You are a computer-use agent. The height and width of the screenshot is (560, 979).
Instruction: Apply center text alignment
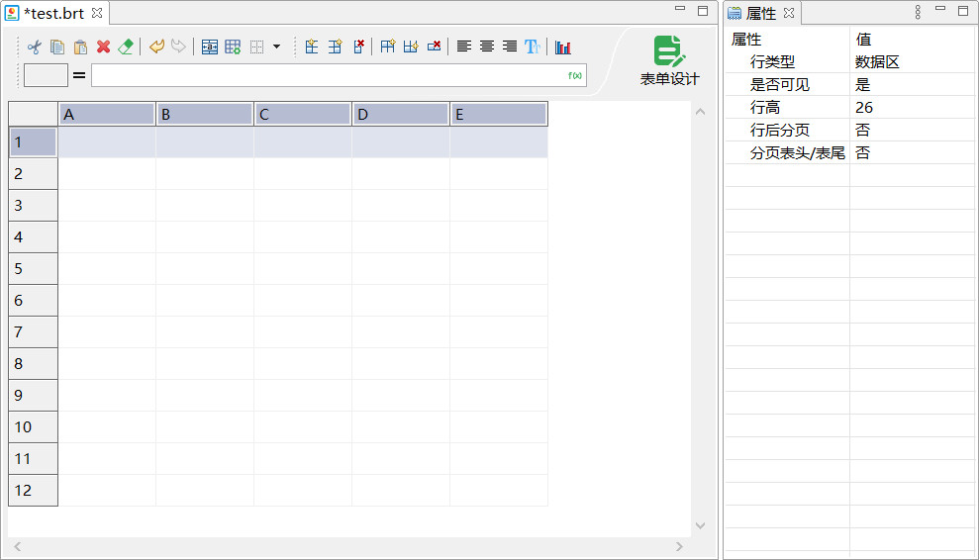pos(487,47)
